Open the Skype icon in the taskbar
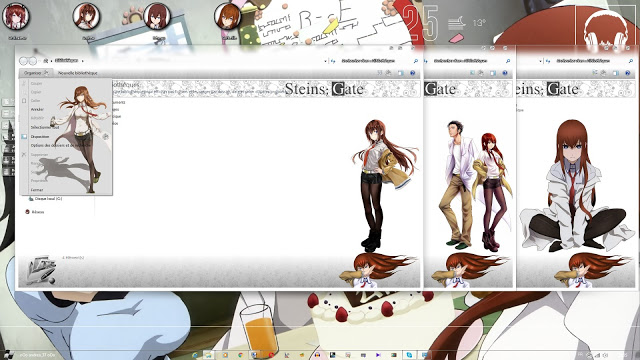The height and width of the screenshot is (360, 640). click(409, 355)
